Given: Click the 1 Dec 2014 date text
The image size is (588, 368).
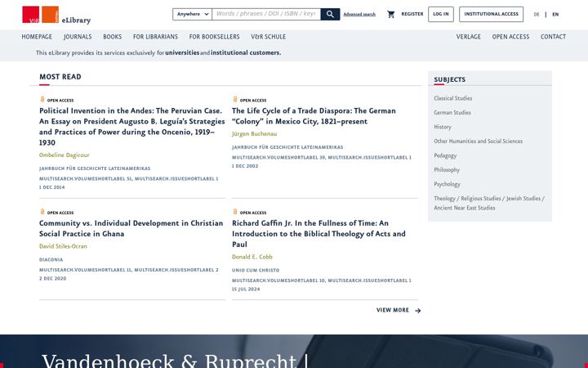Looking at the screenshot, I should 51,187.
